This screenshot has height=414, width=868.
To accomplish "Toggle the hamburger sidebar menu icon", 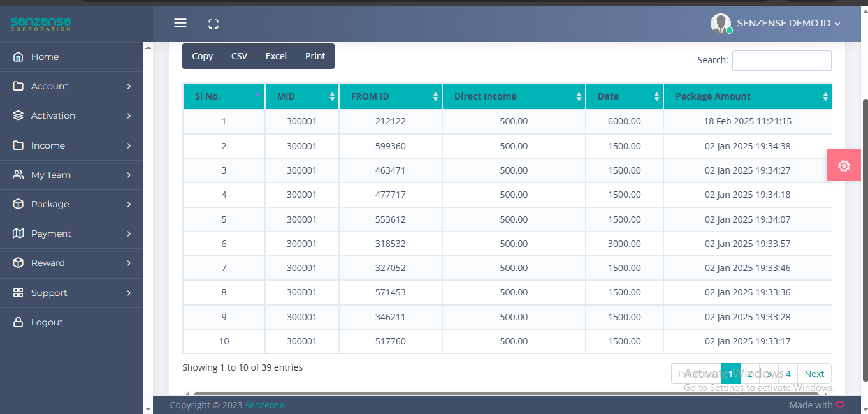I will [180, 23].
